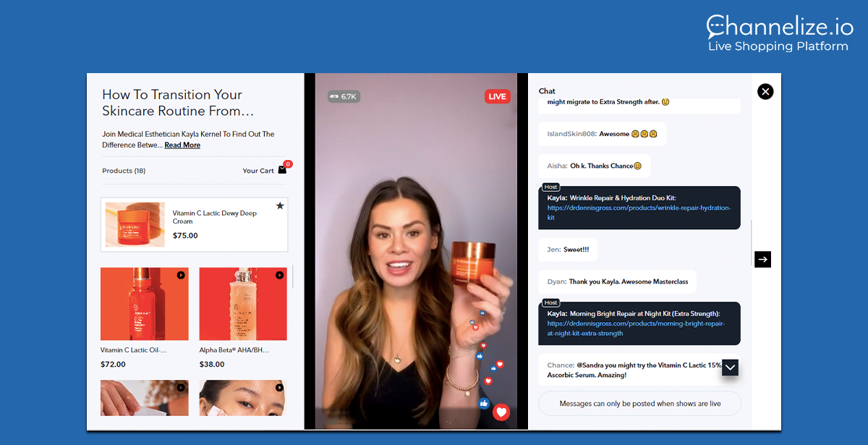Click the chat message input field
868x445 pixels.
pos(640,403)
